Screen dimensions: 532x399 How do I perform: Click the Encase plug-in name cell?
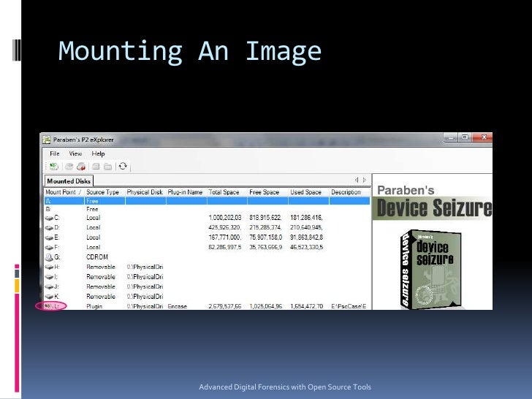(178, 306)
